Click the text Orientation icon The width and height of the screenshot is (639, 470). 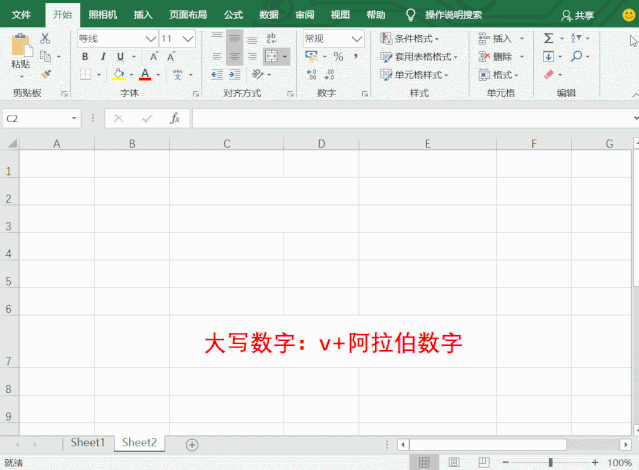[x=258, y=74]
